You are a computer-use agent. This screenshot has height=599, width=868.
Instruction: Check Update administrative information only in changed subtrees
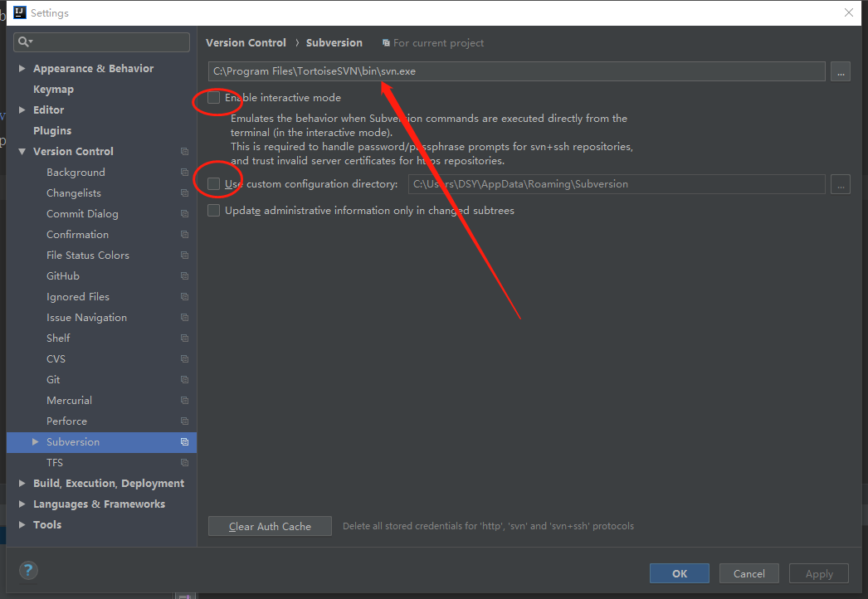[x=213, y=211]
